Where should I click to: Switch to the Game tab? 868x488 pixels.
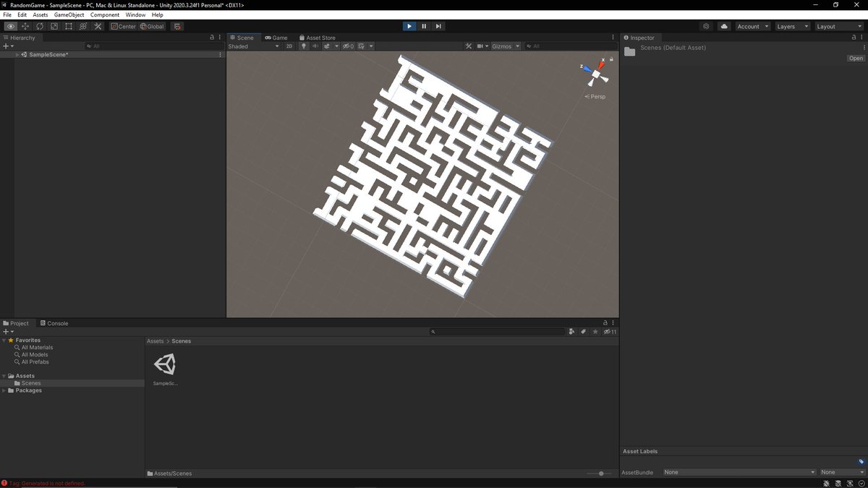click(276, 38)
